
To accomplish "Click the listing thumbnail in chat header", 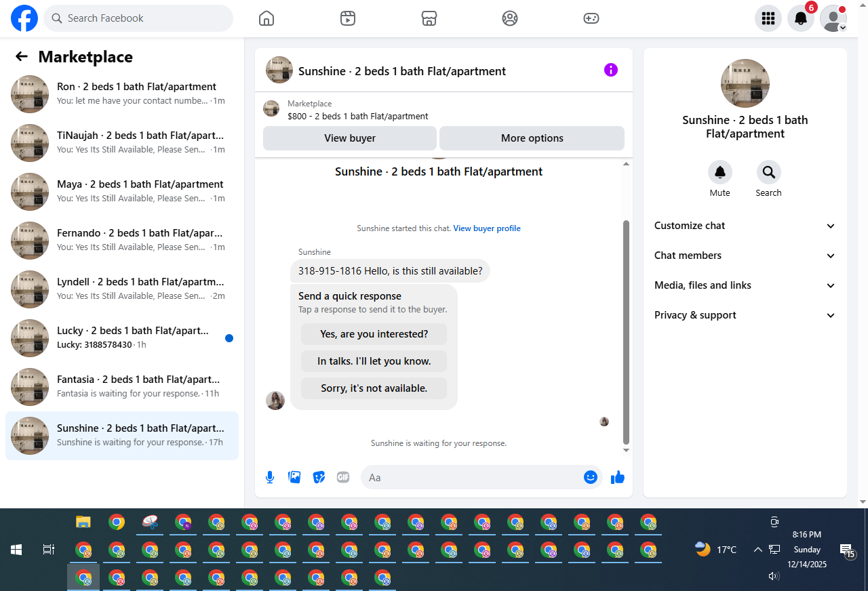I will [x=279, y=70].
